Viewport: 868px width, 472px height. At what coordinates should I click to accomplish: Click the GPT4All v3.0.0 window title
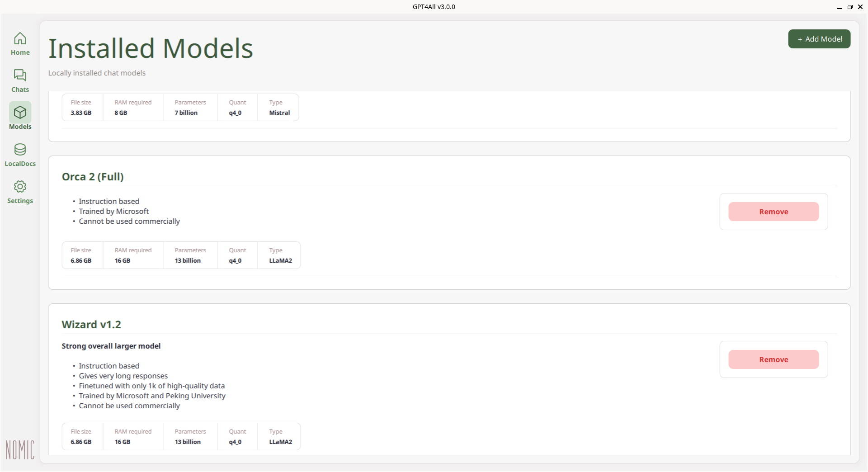(434, 7)
